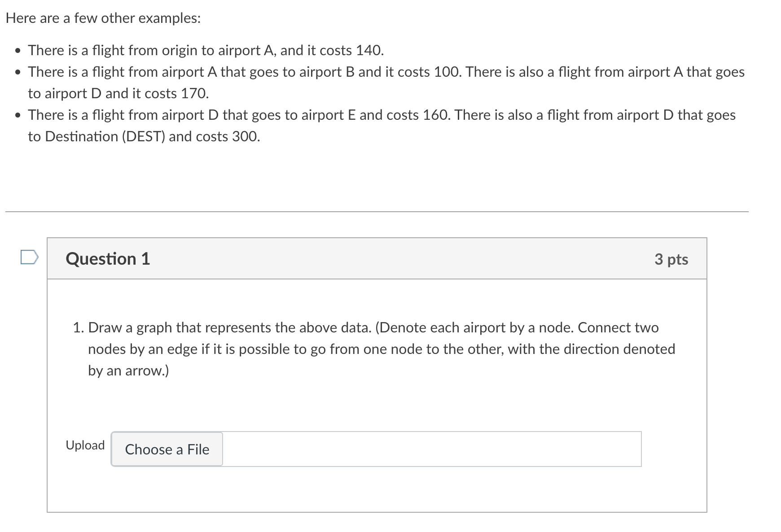This screenshot has width=781, height=532.
Task: Click the text "to airport D and it costs 170"
Action: [118, 93]
